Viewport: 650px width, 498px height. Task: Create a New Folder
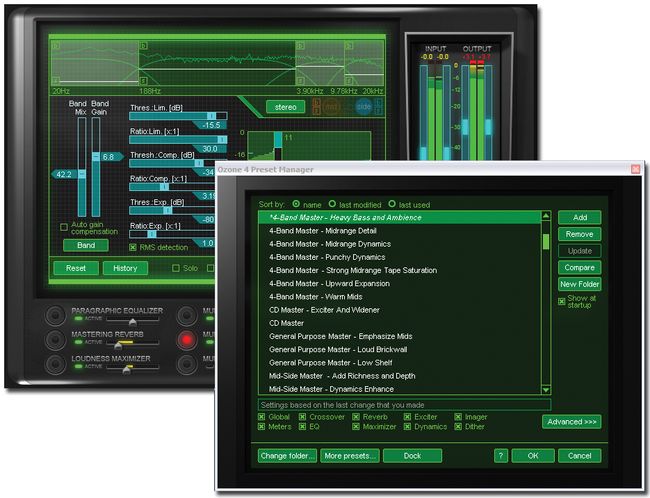pos(580,284)
